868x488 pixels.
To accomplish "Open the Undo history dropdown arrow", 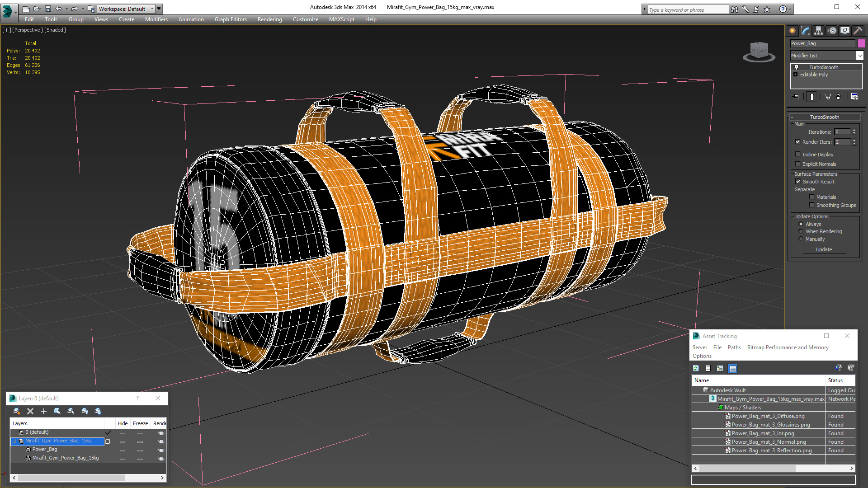I will point(66,9).
